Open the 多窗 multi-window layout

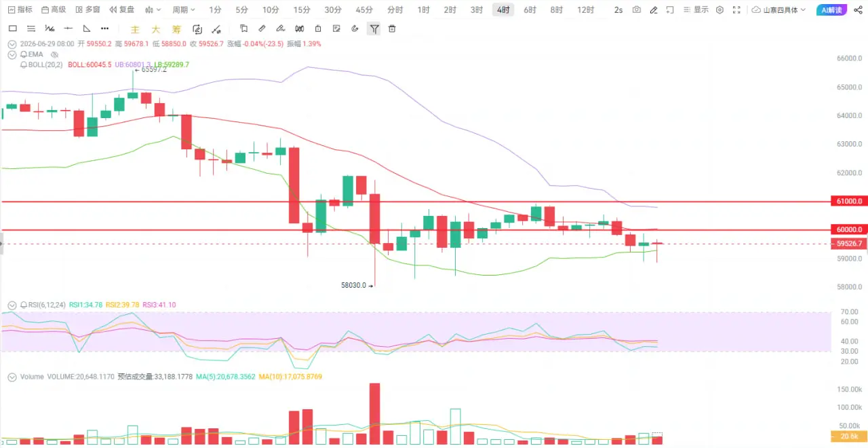[87, 10]
